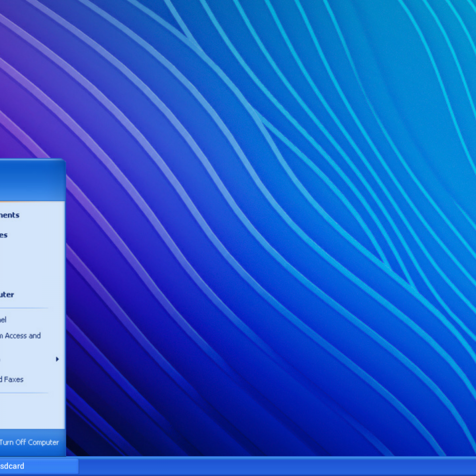
Task: Click empty taskbar area right of sdcard
Action: pyautogui.click(x=278, y=466)
